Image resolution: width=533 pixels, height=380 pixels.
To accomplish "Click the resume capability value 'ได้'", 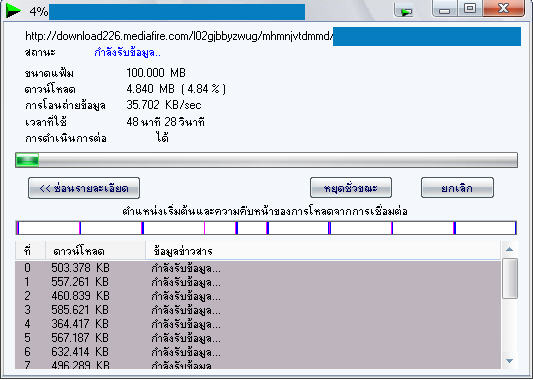I will [162, 138].
